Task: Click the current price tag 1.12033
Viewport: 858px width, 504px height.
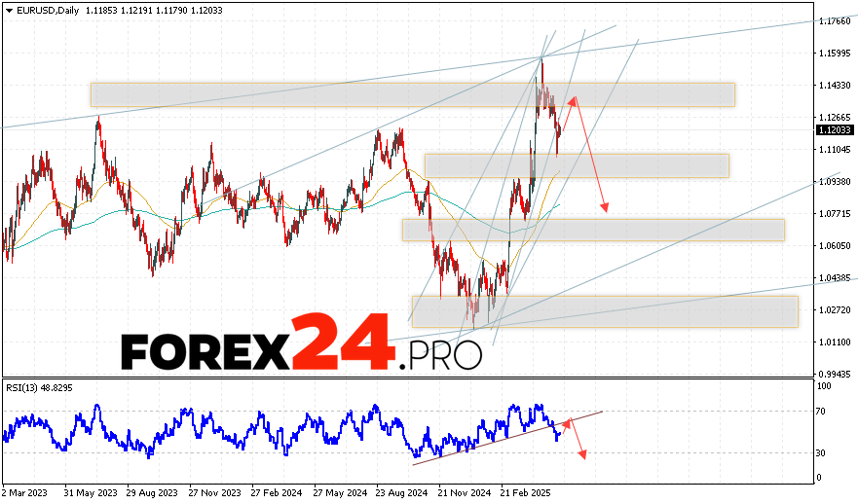Action: pyautogui.click(x=835, y=129)
